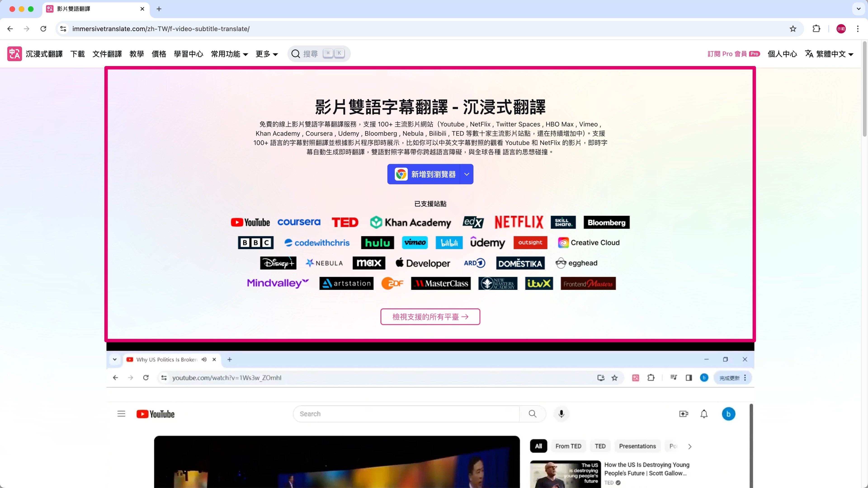Screen dimensions: 868x488
Task: Click the Nebula logo
Action: coord(324,263)
